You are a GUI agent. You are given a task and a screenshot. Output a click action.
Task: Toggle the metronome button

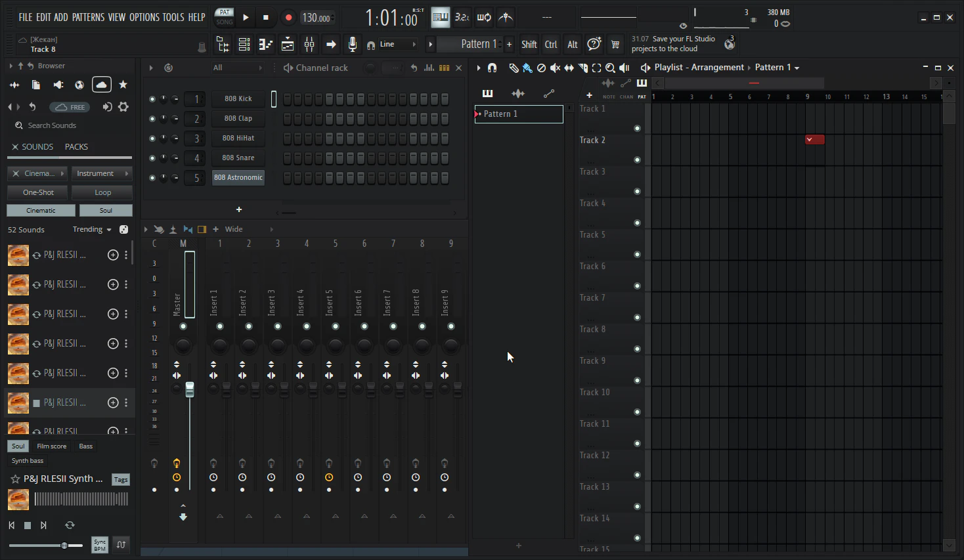[x=505, y=17]
